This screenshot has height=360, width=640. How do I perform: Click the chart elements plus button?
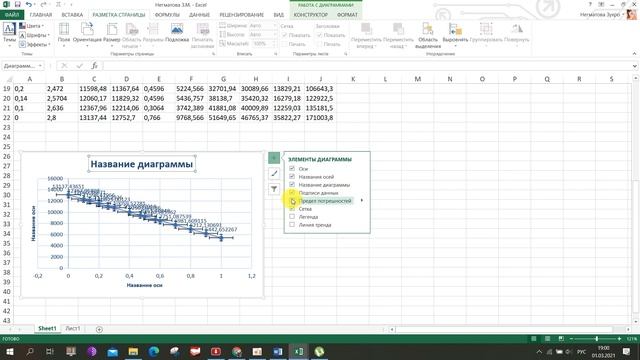click(274, 158)
